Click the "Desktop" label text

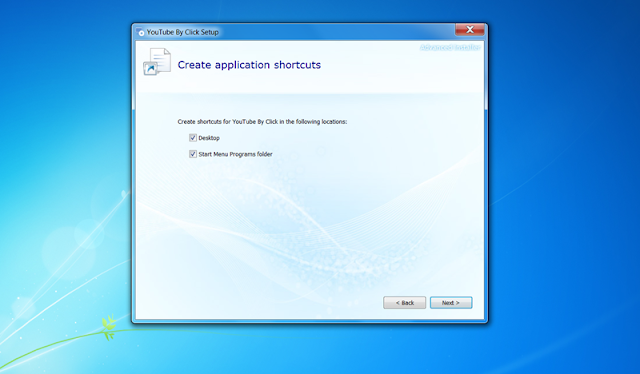(x=209, y=138)
